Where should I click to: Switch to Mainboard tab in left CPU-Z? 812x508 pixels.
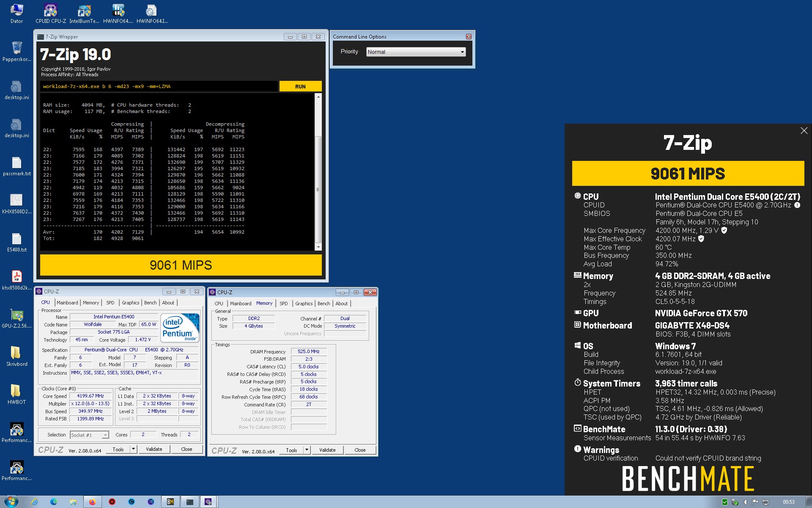[x=67, y=303]
